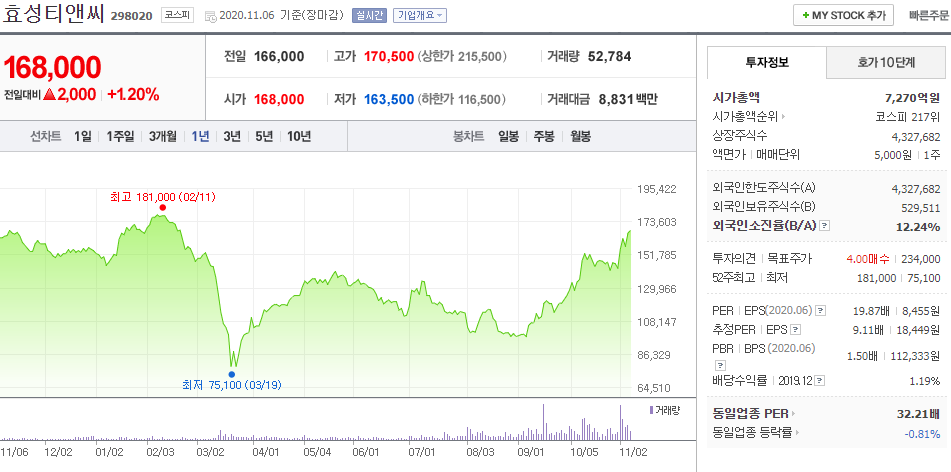The image size is (951, 472).
Task: Click MY STOCK 추가 button
Action: pos(843,16)
